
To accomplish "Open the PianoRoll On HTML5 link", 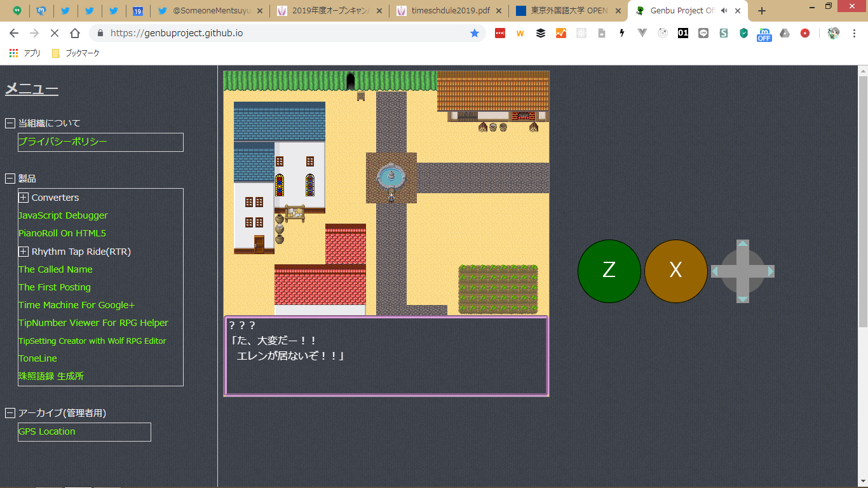I will tap(62, 233).
